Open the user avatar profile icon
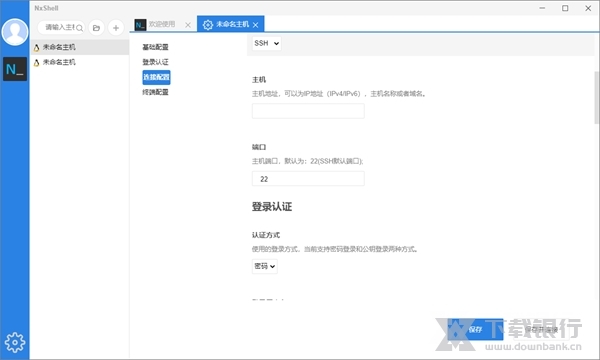Screen dimensions: 600x360 15,32
